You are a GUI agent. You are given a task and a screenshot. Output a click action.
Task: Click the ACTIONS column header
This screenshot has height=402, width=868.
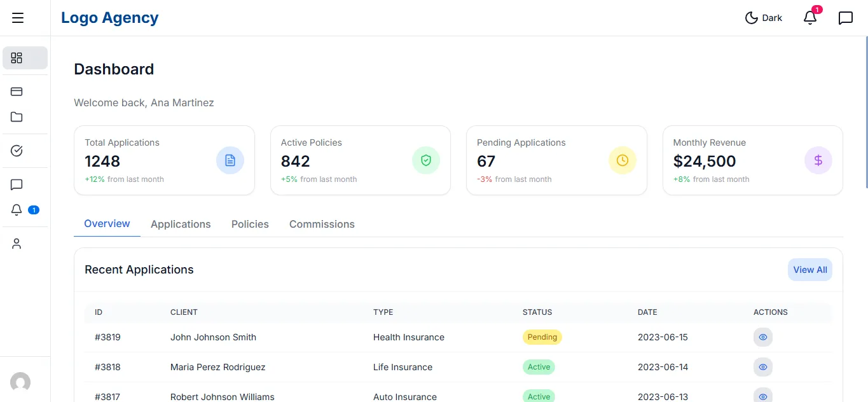point(771,312)
